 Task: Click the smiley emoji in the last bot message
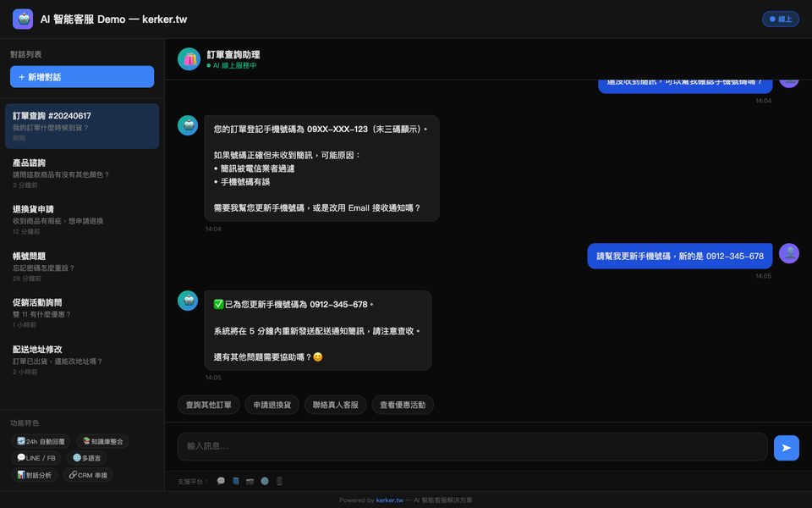coord(318,357)
